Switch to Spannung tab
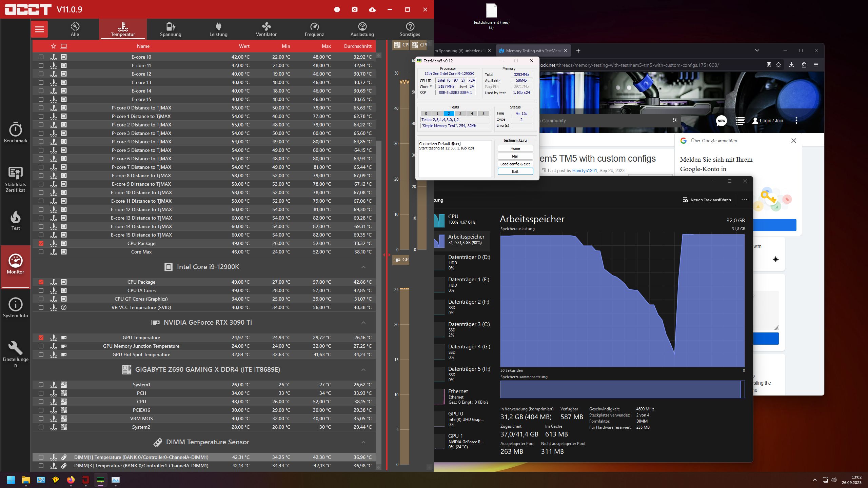The image size is (868, 488). 171,29
